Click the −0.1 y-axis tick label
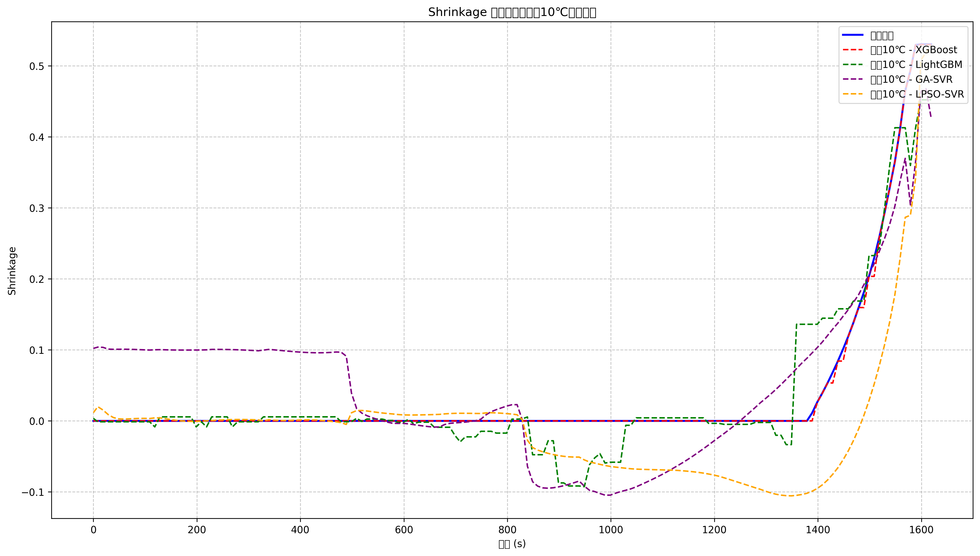This screenshot has width=980, height=556. (x=33, y=492)
